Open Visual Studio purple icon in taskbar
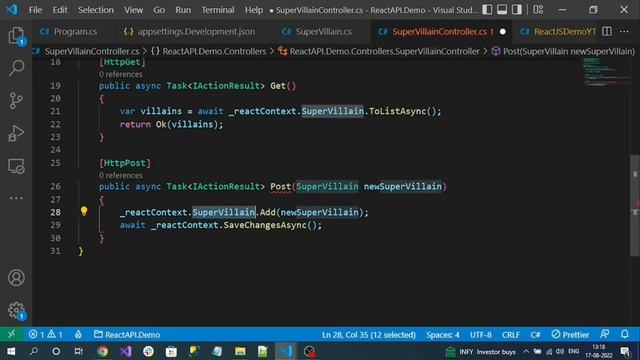640x360 pixels. (x=125, y=351)
